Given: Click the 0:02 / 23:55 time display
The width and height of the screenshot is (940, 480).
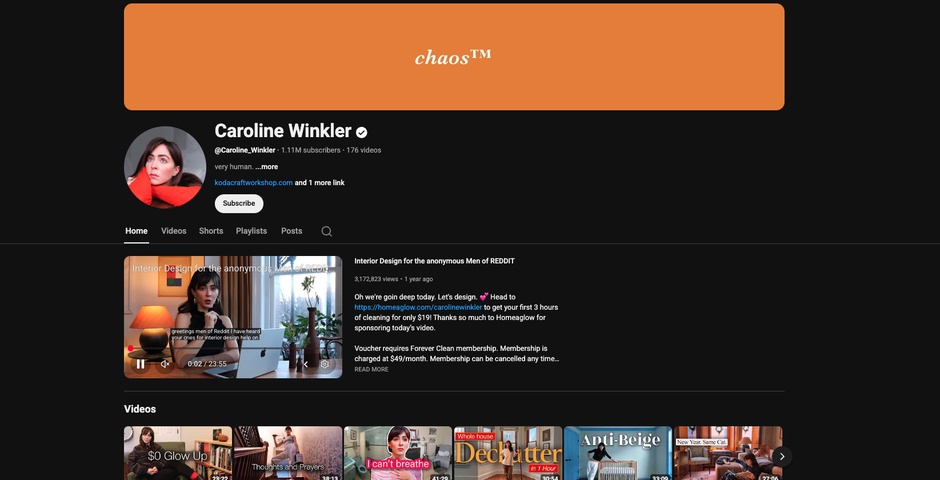Looking at the screenshot, I should 207,364.
